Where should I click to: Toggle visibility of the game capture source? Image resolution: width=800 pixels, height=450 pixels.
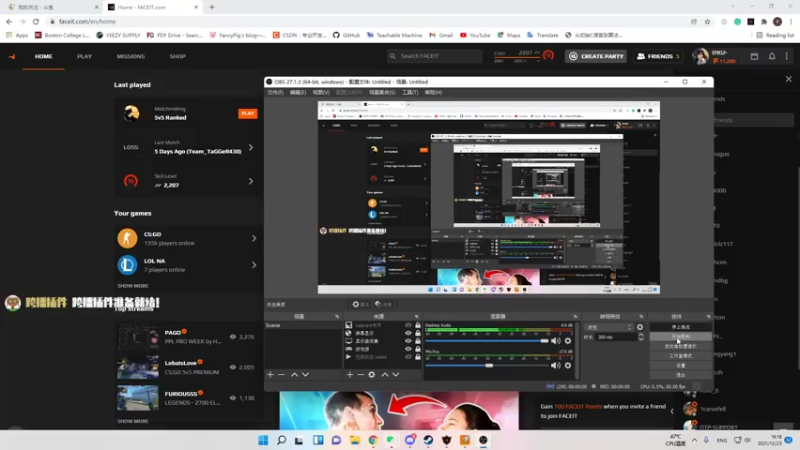[408, 349]
